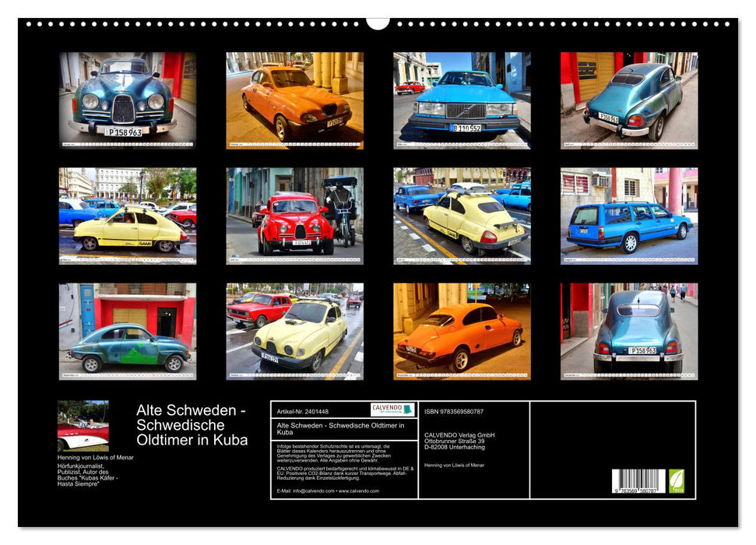The height and width of the screenshot is (545, 756).
Task: Click the 'Infolge bestehender Schutzrechte' disclaimer paragraph
Action: tap(334, 453)
